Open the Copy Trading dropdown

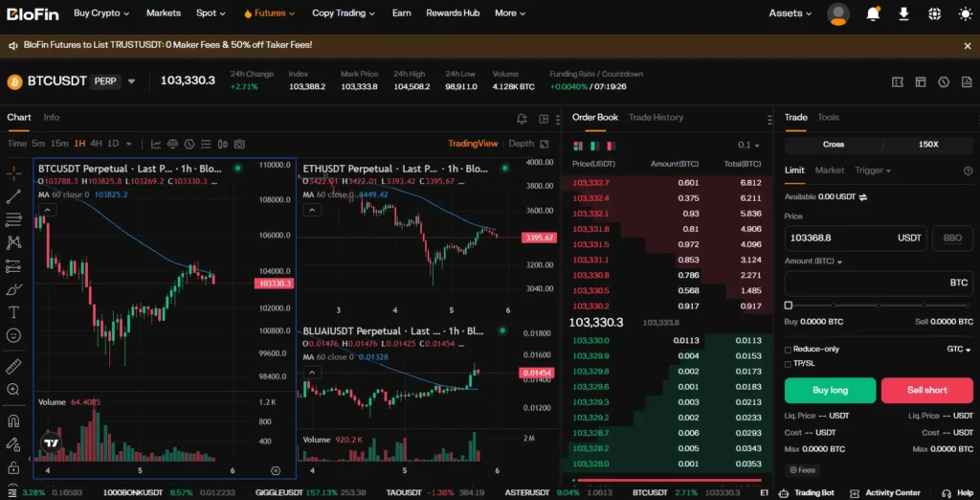(x=344, y=13)
